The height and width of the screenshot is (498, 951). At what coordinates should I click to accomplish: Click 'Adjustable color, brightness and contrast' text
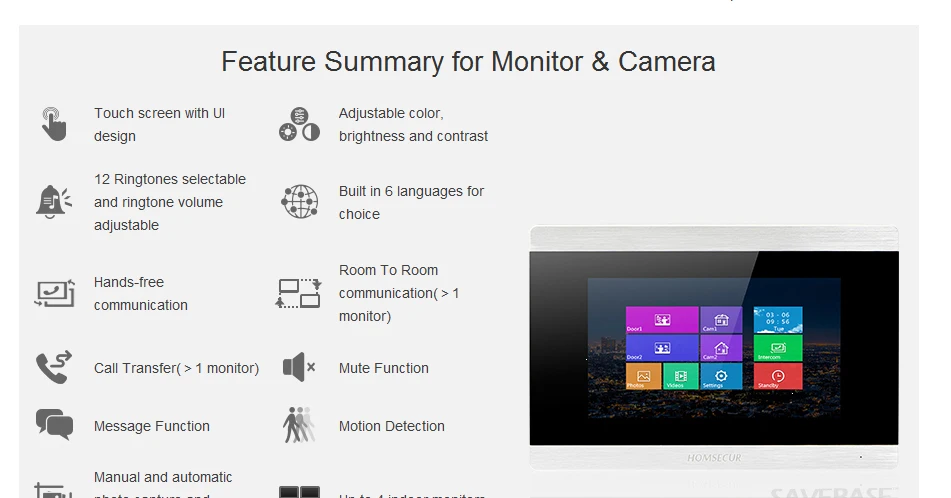pyautogui.click(x=413, y=124)
